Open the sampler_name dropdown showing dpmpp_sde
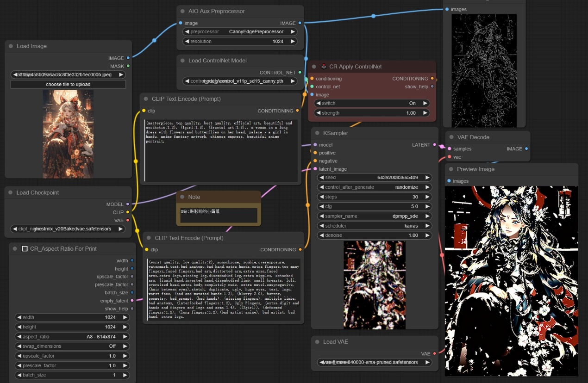588x383 pixels. (374, 216)
